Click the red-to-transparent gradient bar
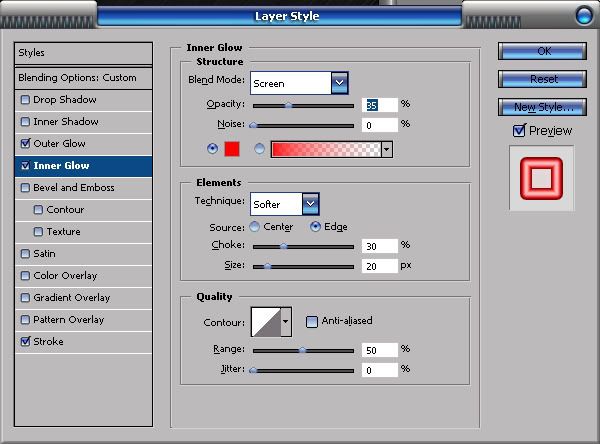This screenshot has width=600, height=444. tap(326, 149)
